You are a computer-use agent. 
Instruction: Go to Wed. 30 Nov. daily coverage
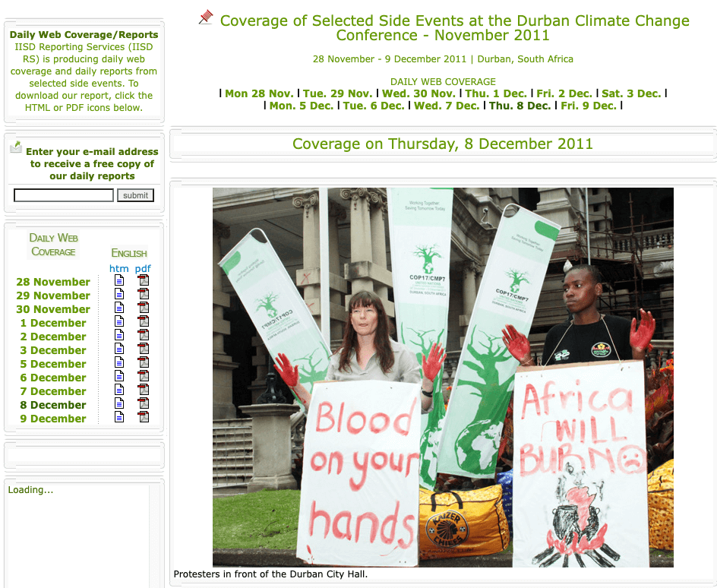419,93
